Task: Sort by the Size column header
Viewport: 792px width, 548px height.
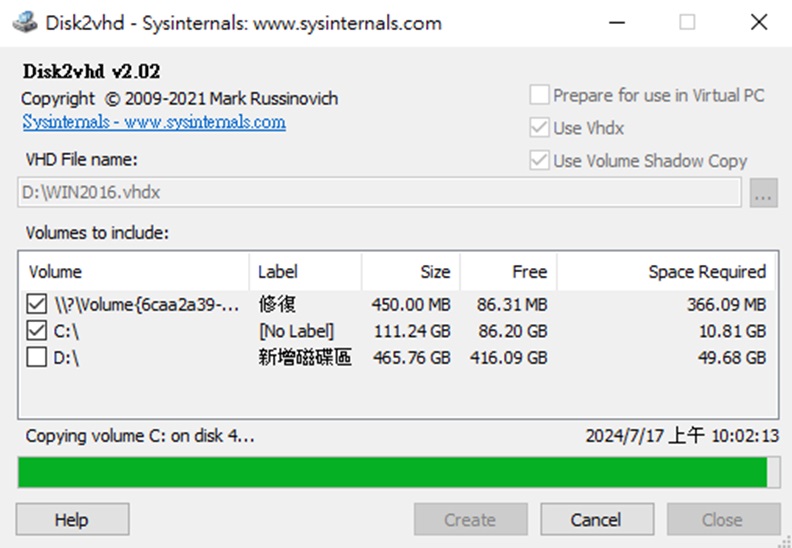Action: tap(411, 272)
